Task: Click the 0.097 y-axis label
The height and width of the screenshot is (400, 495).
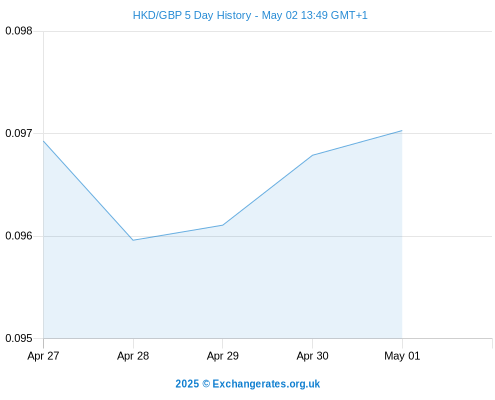Action: pyautogui.click(x=19, y=133)
